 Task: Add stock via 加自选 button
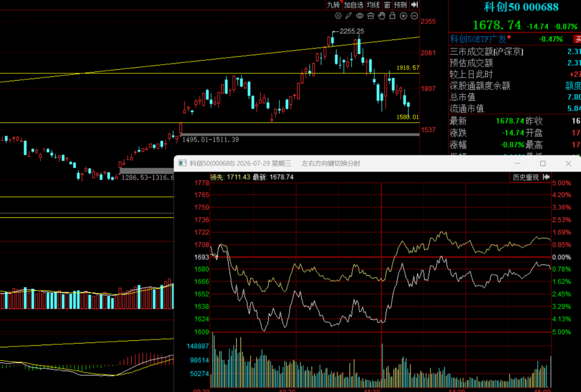click(353, 5)
